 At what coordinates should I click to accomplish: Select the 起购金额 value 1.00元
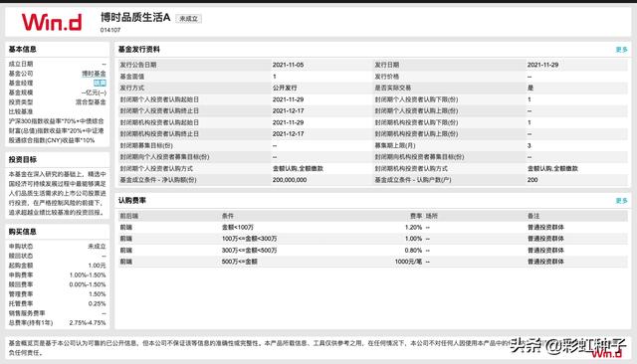tap(98, 266)
